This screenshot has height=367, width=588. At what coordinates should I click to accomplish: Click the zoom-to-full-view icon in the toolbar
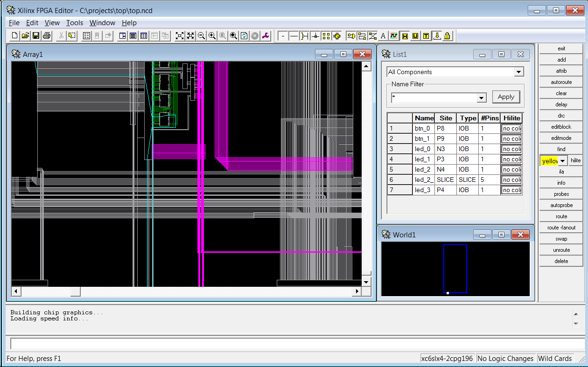(x=180, y=35)
